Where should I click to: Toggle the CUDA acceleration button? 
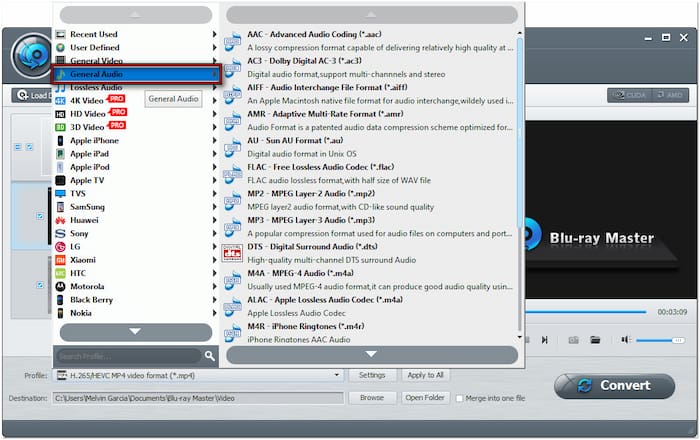(x=630, y=95)
